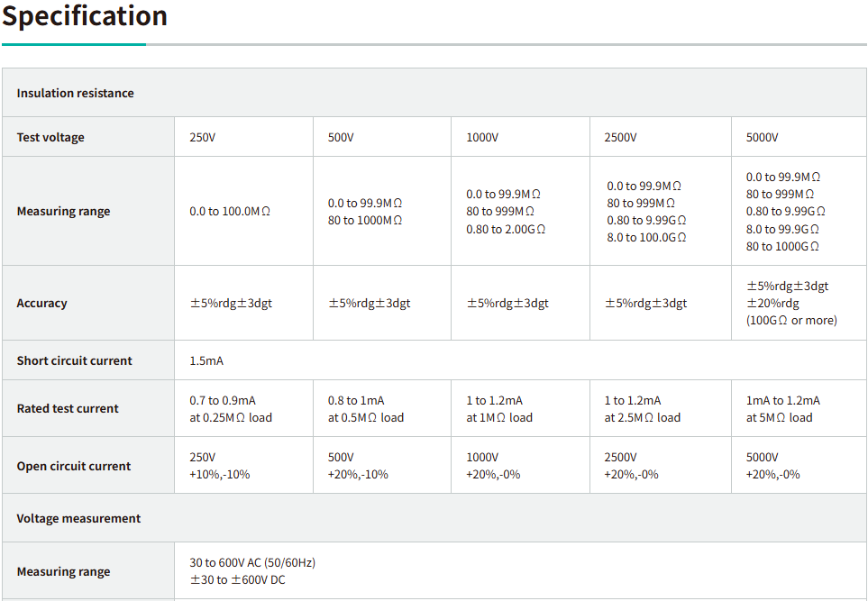Click the 8.0 to 100.0GΩ range line
The image size is (868, 601).
[646, 237]
